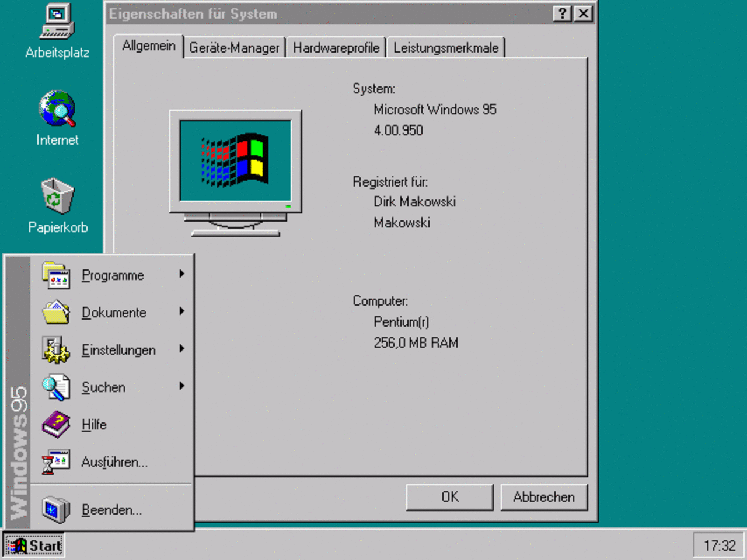
Task: Select Hilfe in the Start menu
Action: (x=112, y=425)
